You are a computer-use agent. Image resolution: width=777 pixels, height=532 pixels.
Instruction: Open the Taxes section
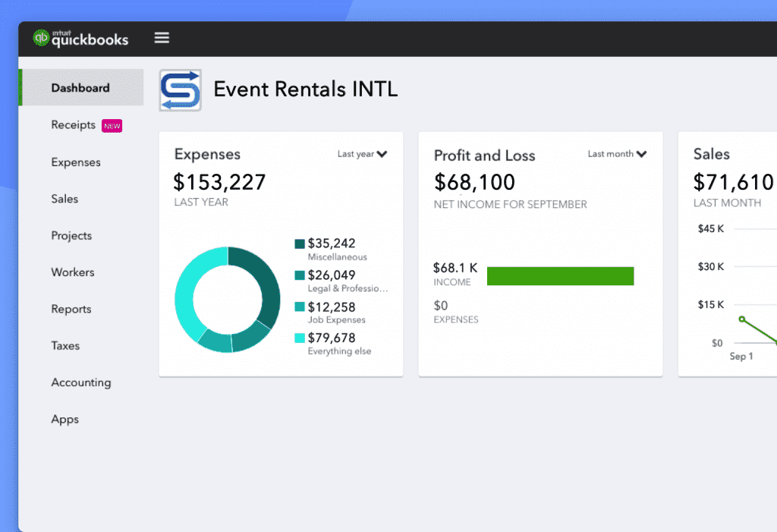[65, 345]
